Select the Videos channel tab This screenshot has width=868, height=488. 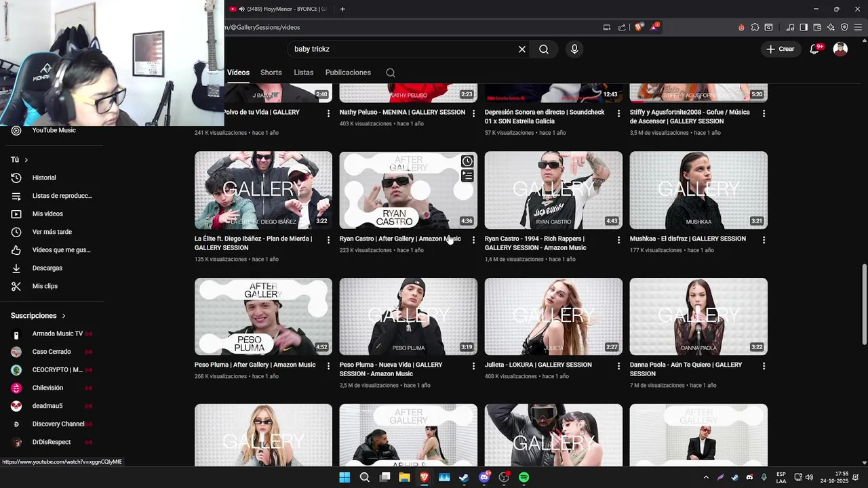238,73
